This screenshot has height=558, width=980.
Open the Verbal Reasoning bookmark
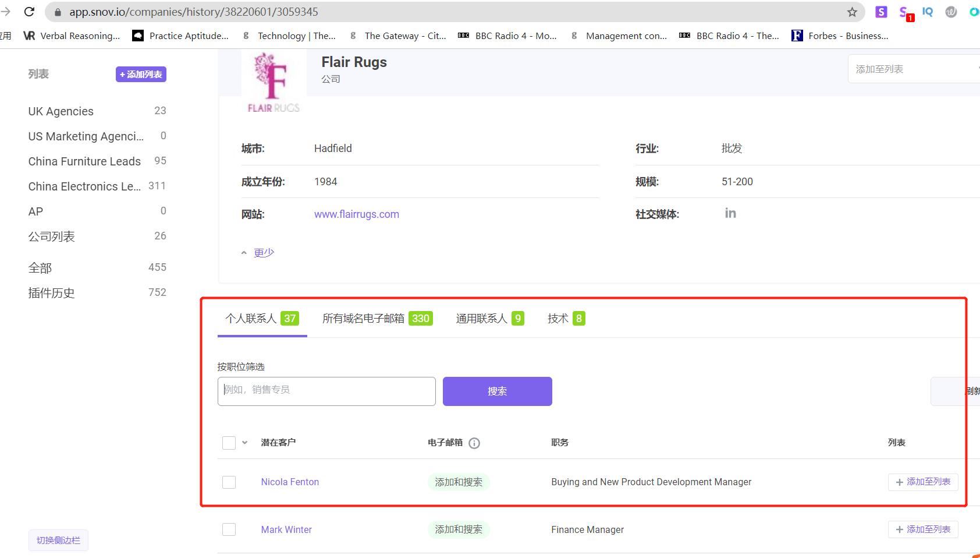coord(72,36)
